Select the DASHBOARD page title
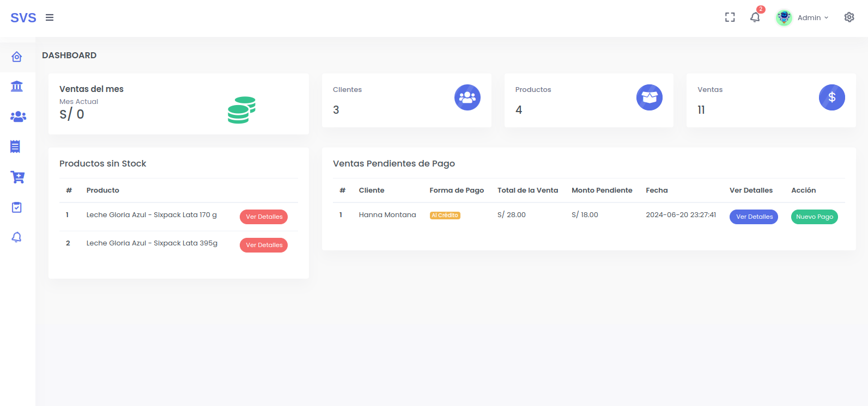868x406 pixels. tap(69, 56)
